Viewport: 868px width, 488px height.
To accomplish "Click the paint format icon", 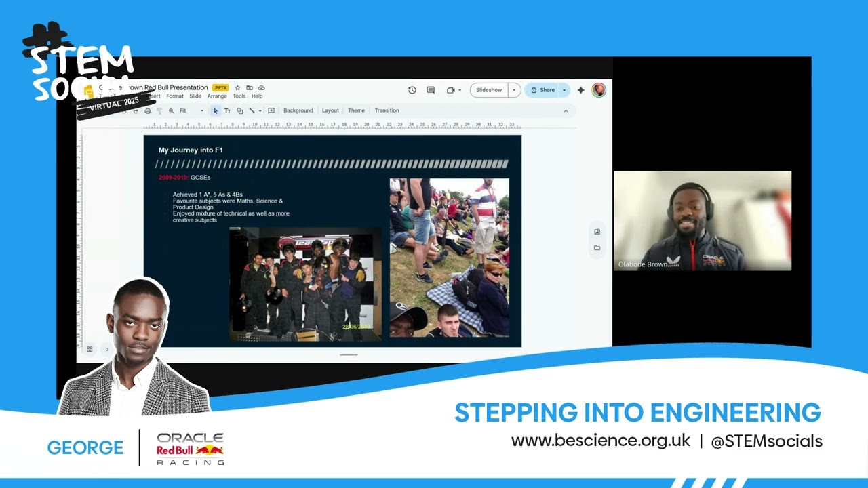I will (159, 110).
